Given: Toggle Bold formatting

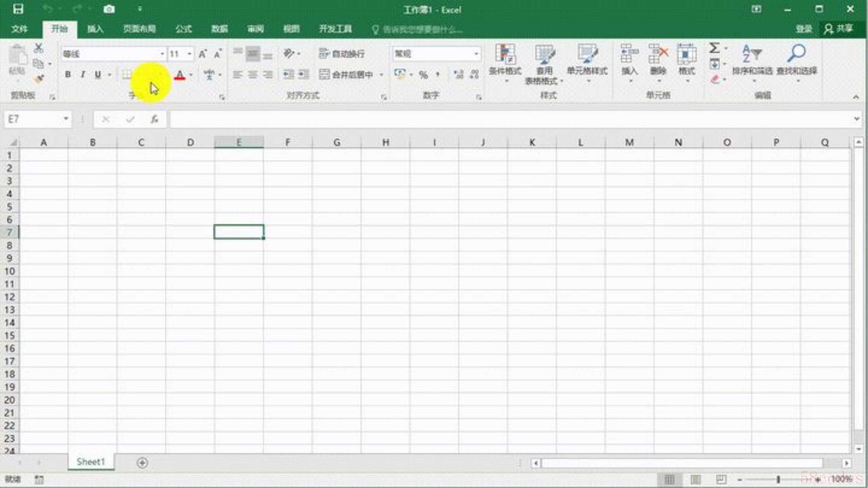Looking at the screenshot, I should [68, 75].
